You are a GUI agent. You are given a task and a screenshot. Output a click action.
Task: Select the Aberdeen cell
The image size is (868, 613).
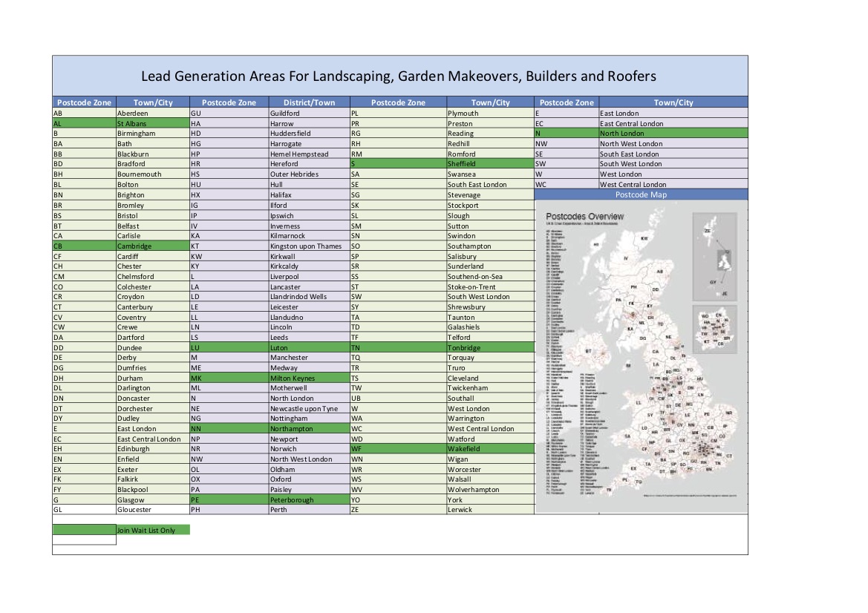click(x=153, y=113)
